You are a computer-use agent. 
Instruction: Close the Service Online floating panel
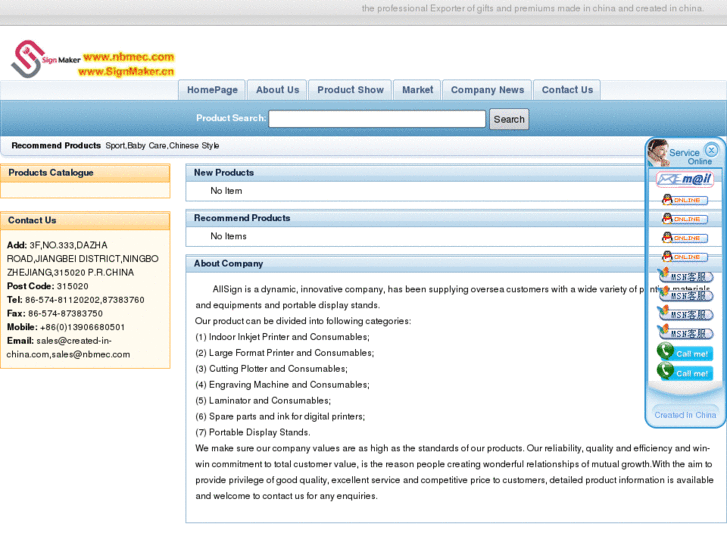pyautogui.click(x=711, y=150)
